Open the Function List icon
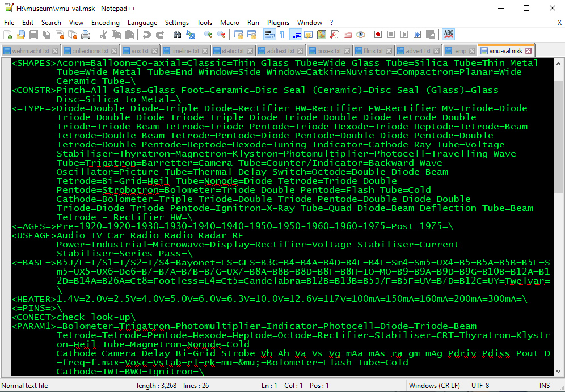 (334, 35)
